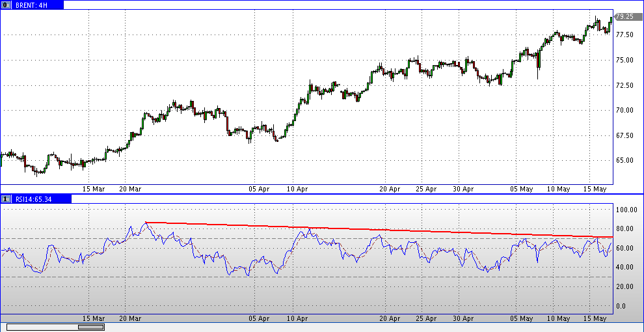Click the '1' panel icon beside RSI14
The height and width of the screenshot is (332, 644).
tap(6, 199)
